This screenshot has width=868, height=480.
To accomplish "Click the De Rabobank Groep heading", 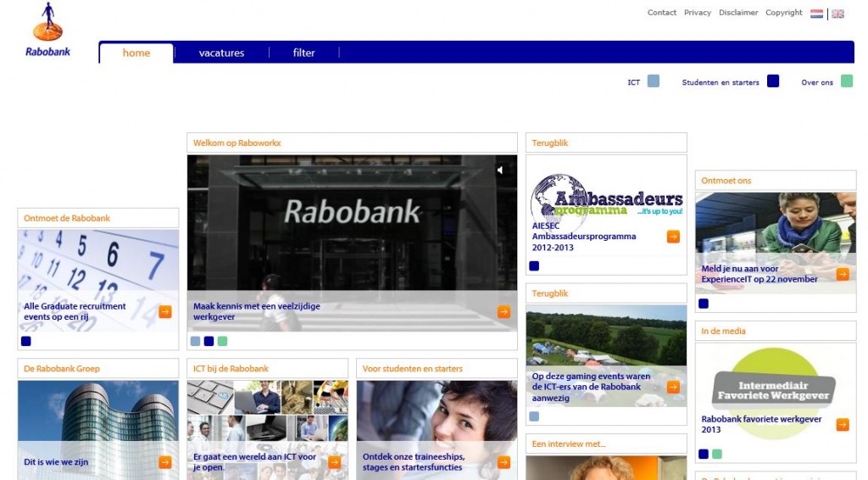I will [61, 369].
